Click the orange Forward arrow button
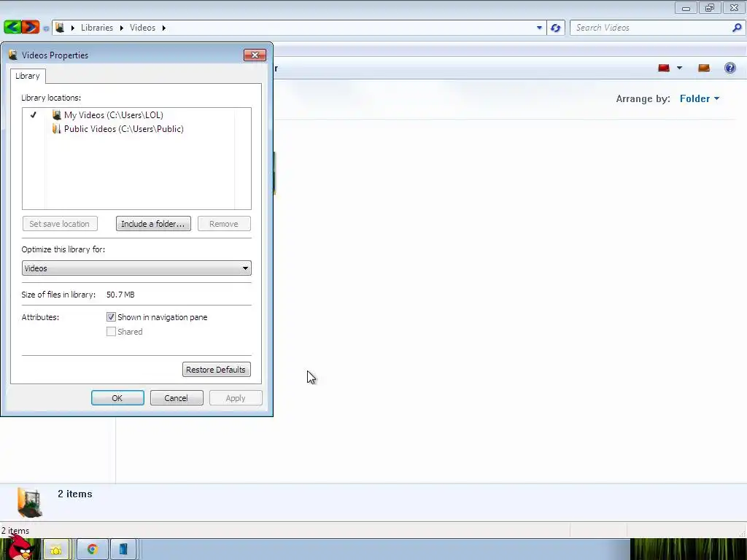The image size is (747, 560). pos(31,27)
